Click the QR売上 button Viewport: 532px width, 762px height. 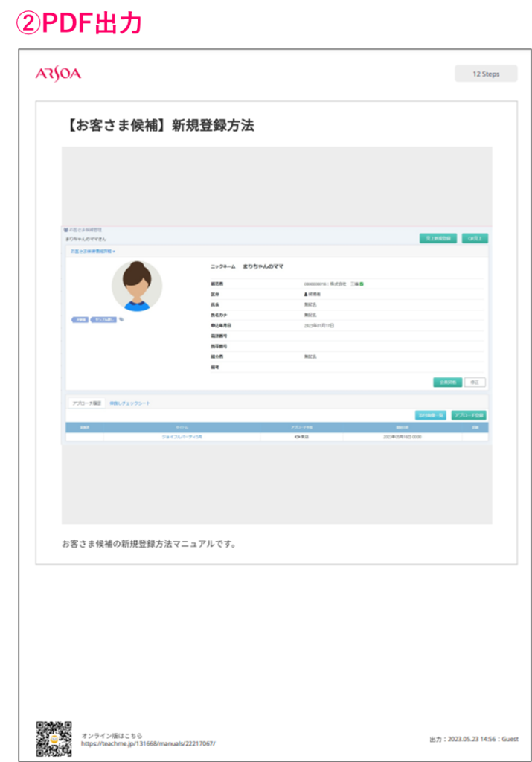pyautogui.click(x=475, y=239)
